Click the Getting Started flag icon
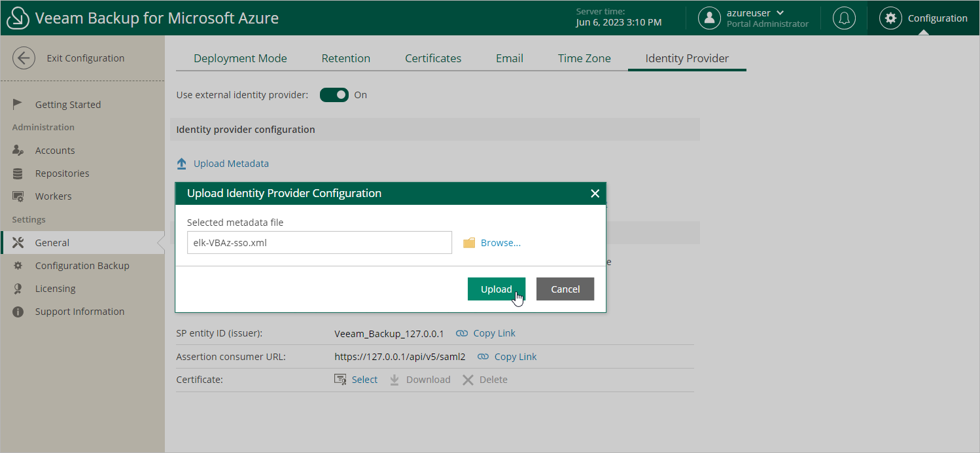Viewport: 980px width, 453px height. click(x=18, y=104)
